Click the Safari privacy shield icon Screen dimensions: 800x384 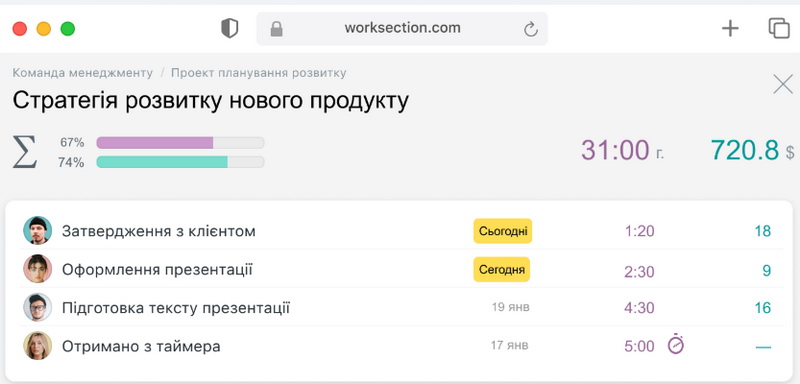tap(230, 28)
